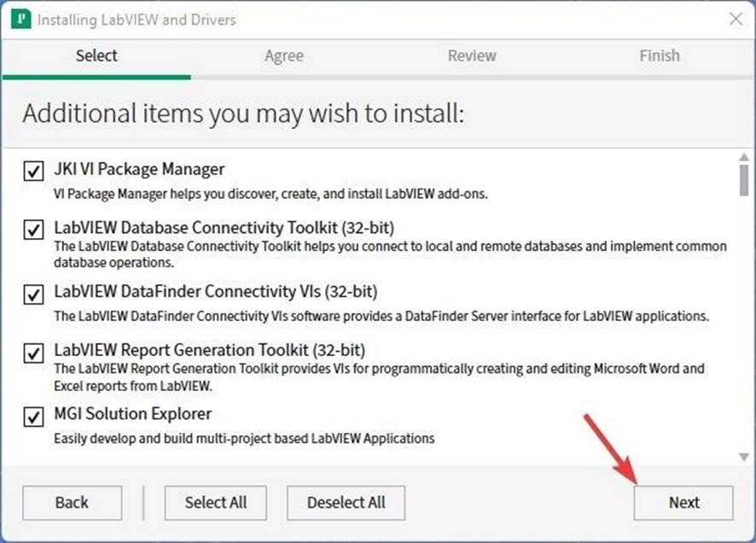The image size is (756, 543).
Task: Toggle LabVIEW DataFinder Connectivity VIs checkbox
Action: click(33, 295)
